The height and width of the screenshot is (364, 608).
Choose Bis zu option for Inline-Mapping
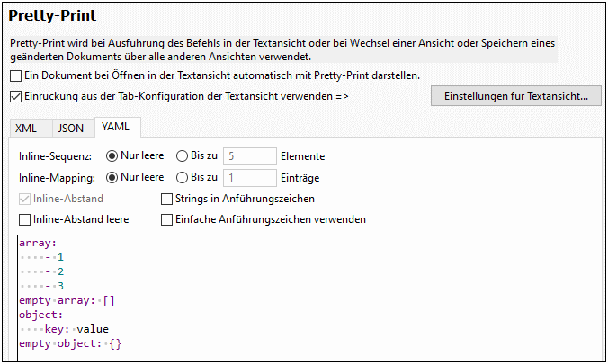pyautogui.click(x=183, y=177)
